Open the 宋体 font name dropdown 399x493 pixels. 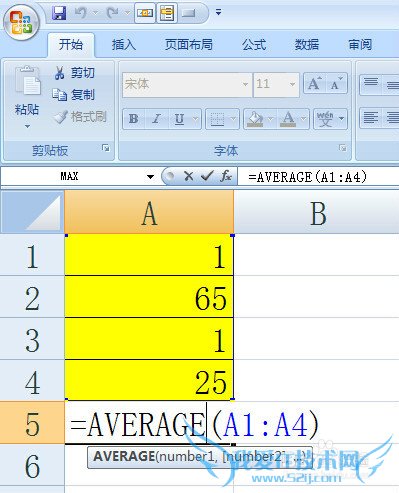[x=245, y=84]
